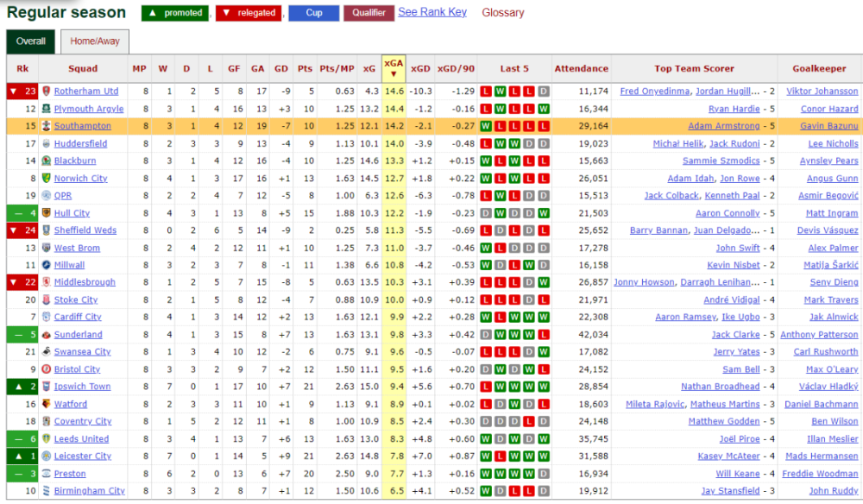Open the See Rank Key link
This screenshot has width=863, height=504.
point(431,12)
